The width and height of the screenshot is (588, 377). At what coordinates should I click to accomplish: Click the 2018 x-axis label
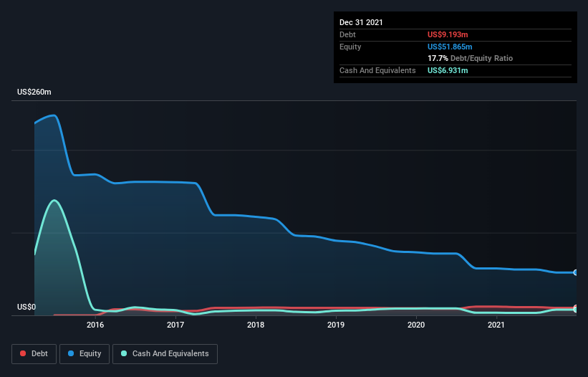coord(256,325)
